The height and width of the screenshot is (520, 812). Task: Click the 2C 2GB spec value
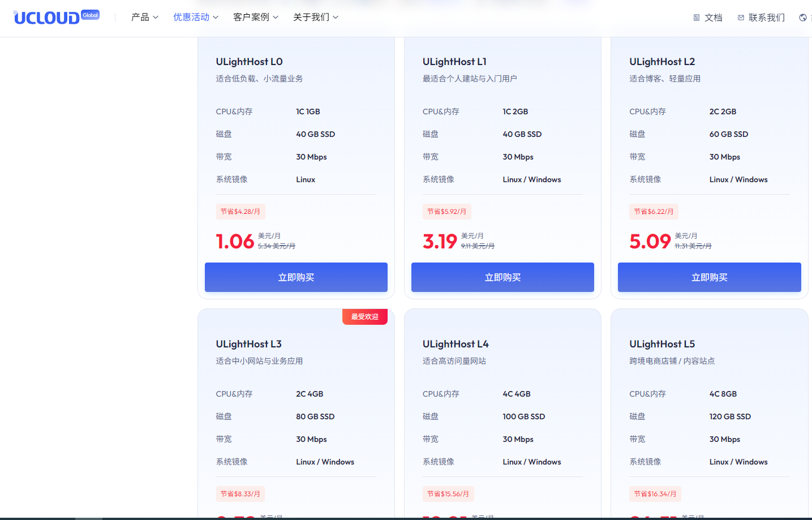click(x=723, y=111)
